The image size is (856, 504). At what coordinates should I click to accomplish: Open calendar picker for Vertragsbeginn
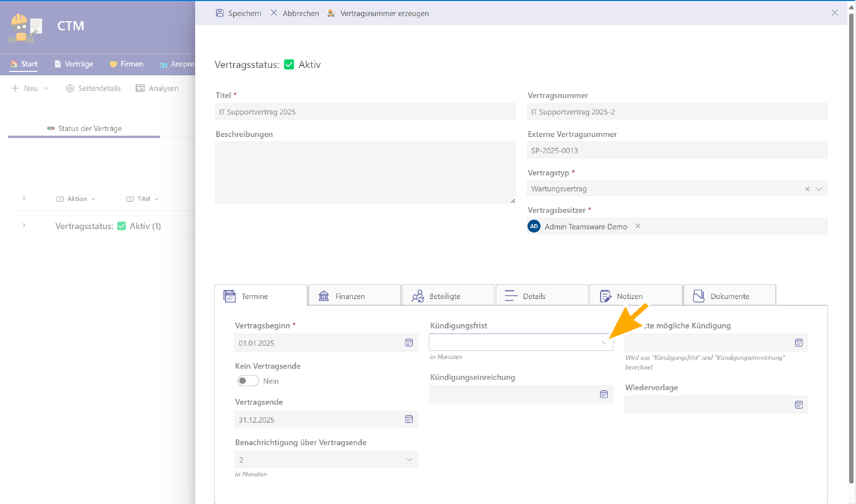coord(409,343)
